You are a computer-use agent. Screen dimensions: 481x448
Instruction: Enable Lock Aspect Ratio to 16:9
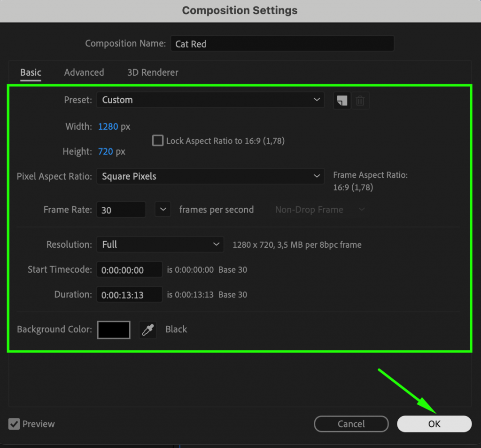(157, 140)
